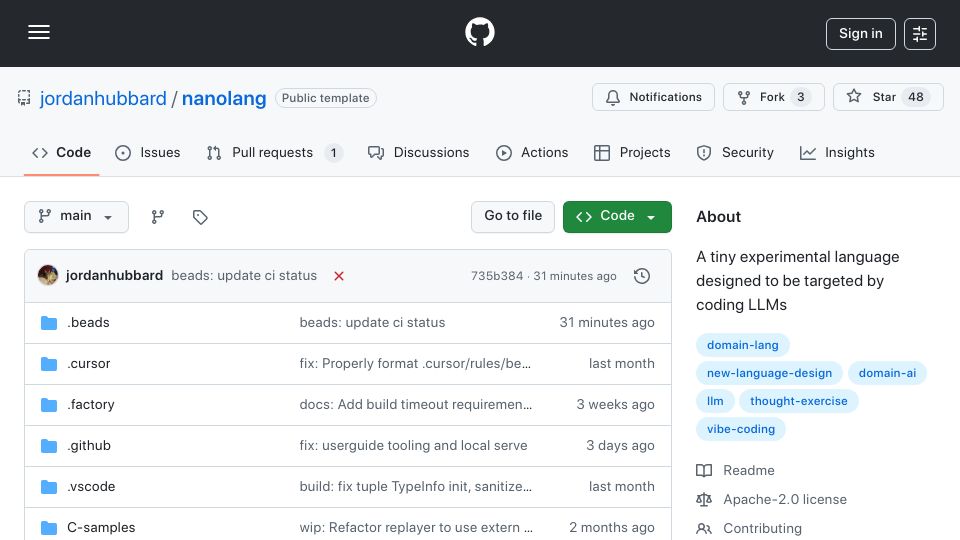The image size is (960, 540).
Task: View tags via the tag icon
Action: [x=200, y=217]
